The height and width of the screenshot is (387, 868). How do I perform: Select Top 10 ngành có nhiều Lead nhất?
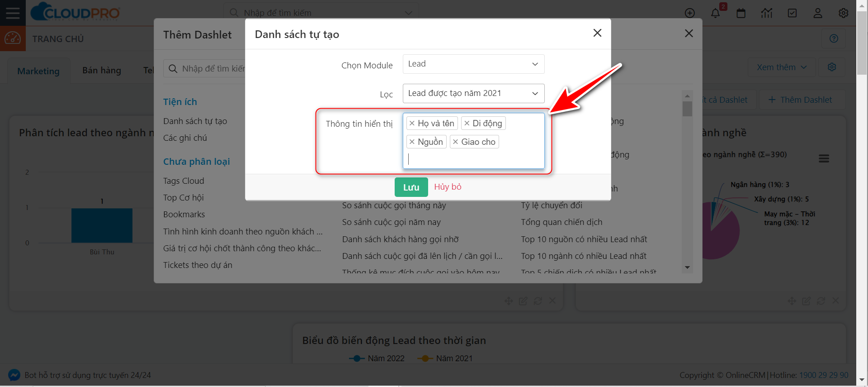[x=584, y=256]
